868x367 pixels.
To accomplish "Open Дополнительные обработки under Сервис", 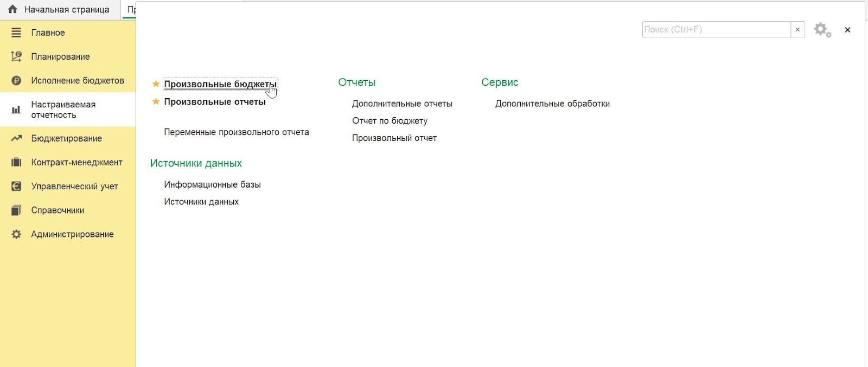I will [x=552, y=104].
